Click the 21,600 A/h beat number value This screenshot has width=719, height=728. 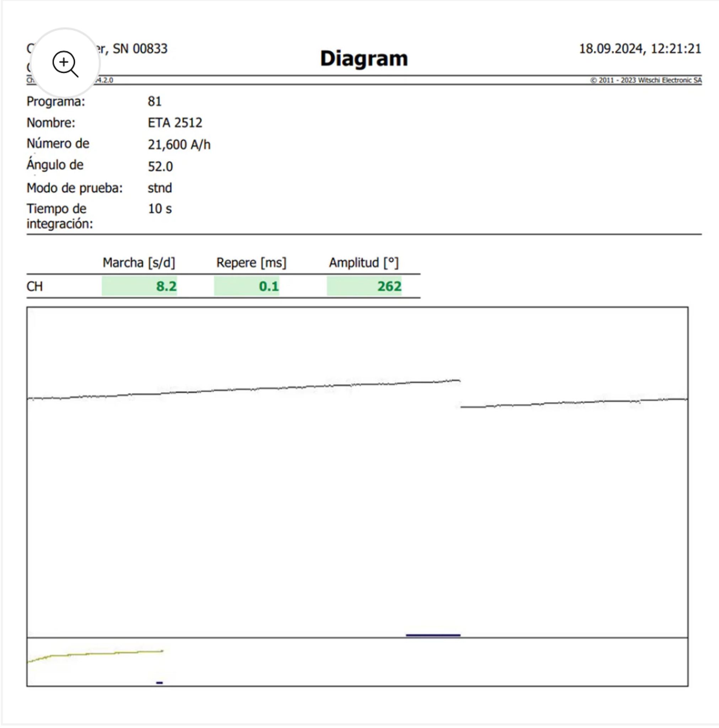179,145
